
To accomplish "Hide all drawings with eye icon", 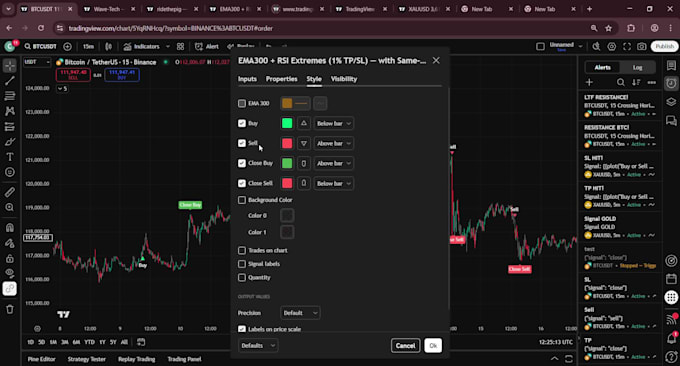I will (x=10, y=273).
